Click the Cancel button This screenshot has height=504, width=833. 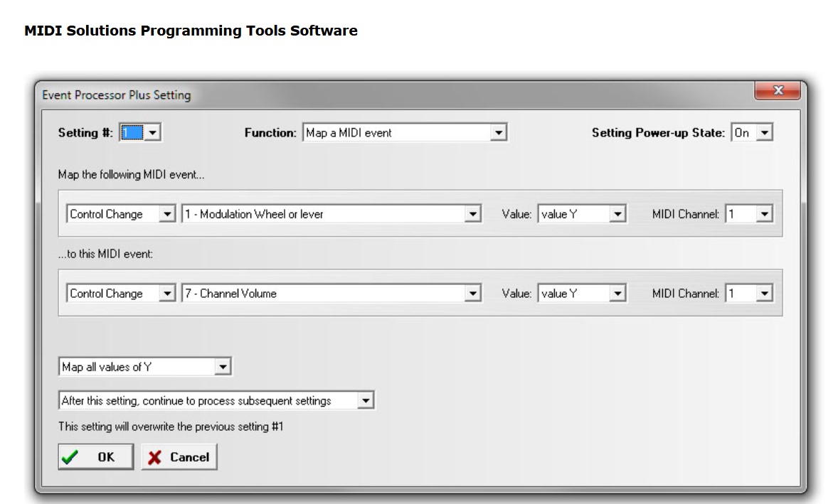[x=179, y=457]
